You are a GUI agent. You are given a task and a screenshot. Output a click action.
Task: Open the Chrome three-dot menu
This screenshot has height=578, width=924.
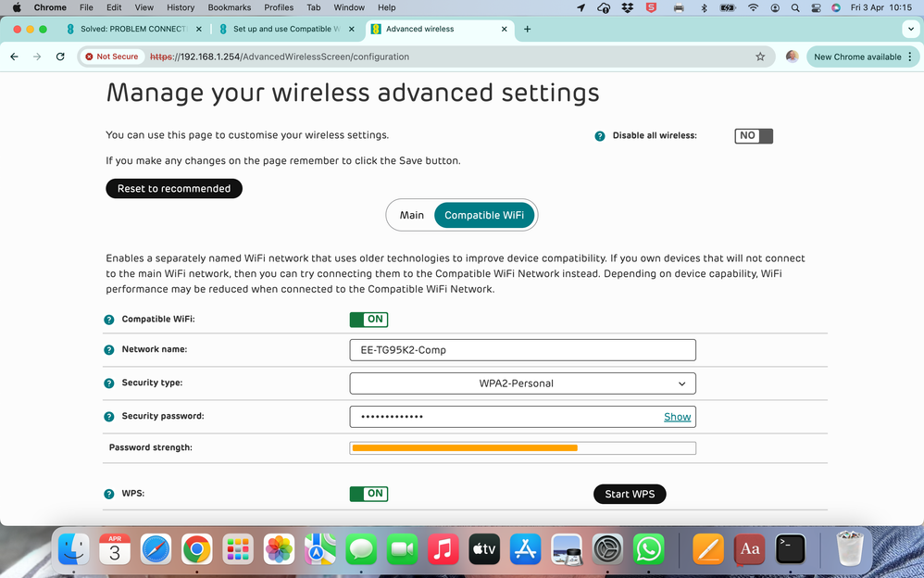(x=910, y=57)
